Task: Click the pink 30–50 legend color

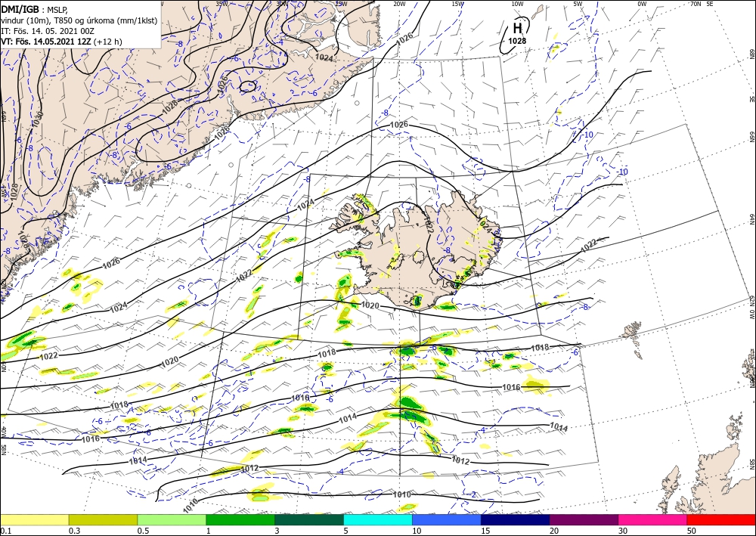Action: pyautogui.click(x=653, y=519)
